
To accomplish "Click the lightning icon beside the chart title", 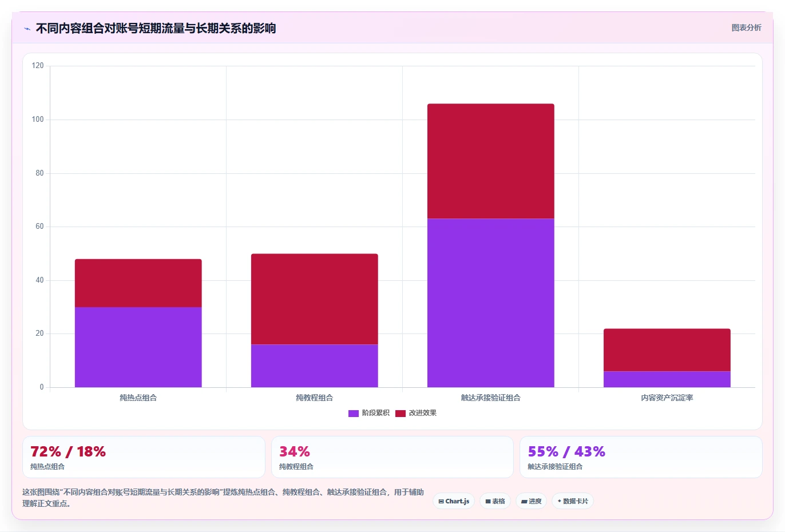I will click(27, 29).
